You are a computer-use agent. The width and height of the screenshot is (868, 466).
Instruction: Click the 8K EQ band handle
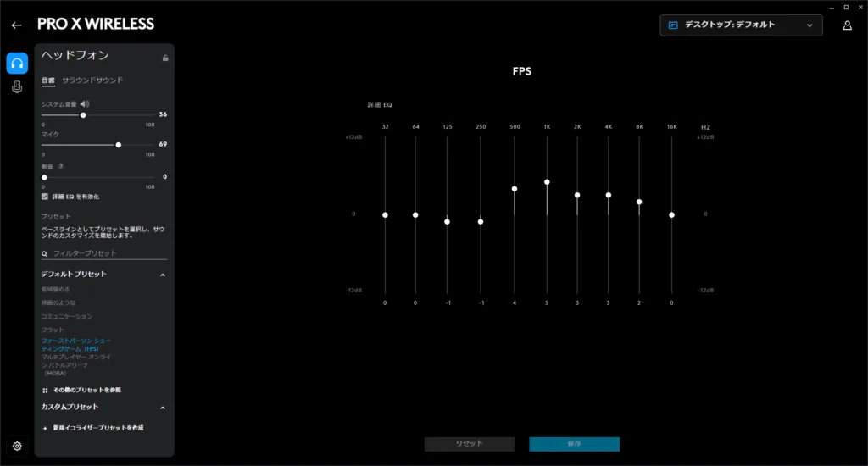coord(639,202)
